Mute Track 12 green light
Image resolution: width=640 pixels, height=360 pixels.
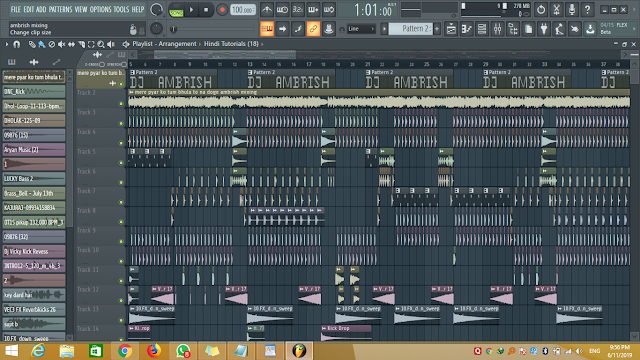point(121,300)
